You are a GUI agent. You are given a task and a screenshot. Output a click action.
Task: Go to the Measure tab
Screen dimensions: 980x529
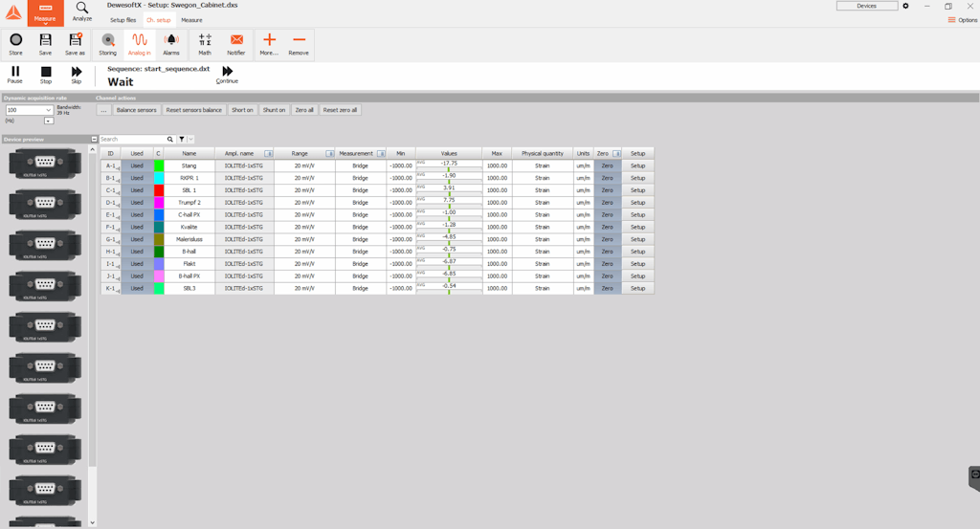pyautogui.click(x=191, y=20)
